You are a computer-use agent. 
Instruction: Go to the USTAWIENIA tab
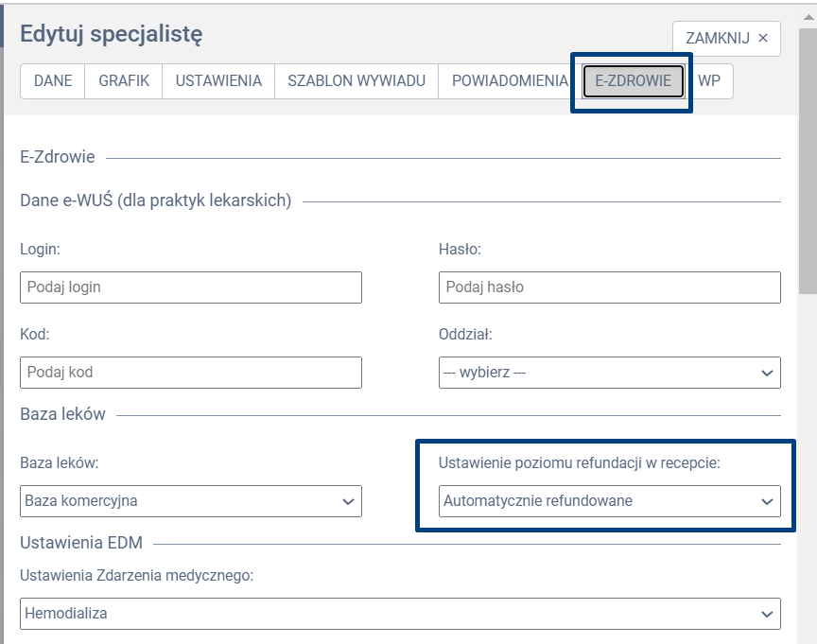218,81
